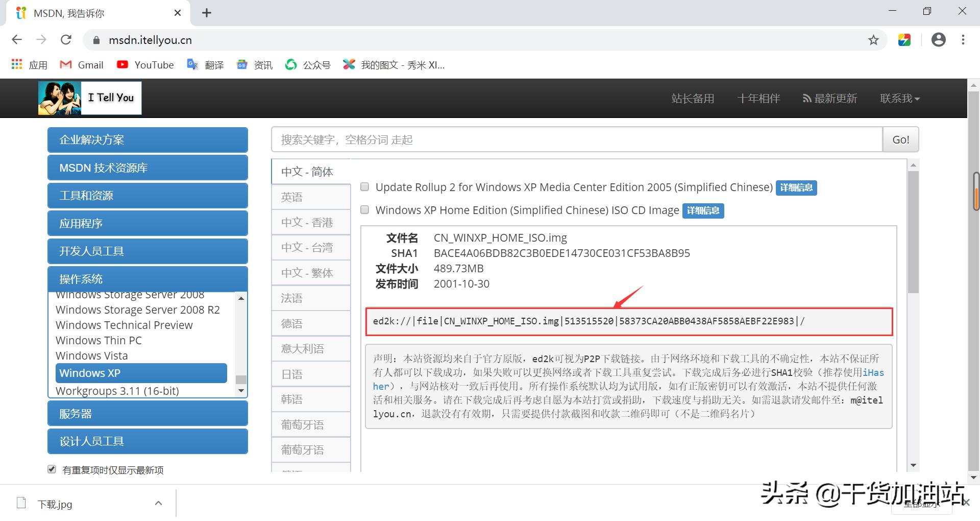
Task: Click the Go! search button
Action: [900, 139]
